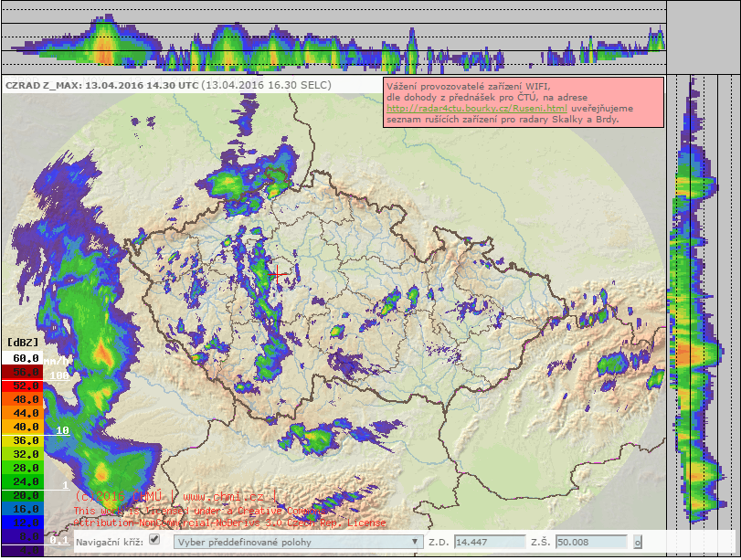741x560 pixels.
Task: Open the radar4ctu.bourky.cz/Ruseni.html link
Action: point(477,108)
